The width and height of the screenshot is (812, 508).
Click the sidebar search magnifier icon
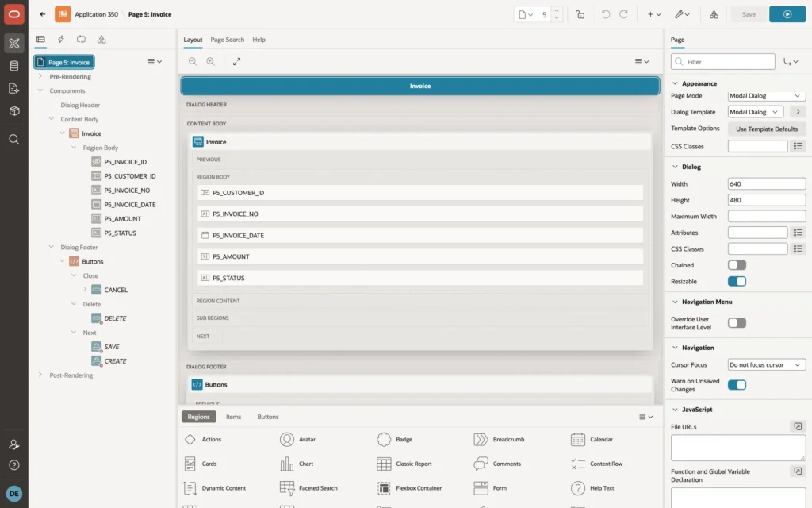[x=14, y=140]
